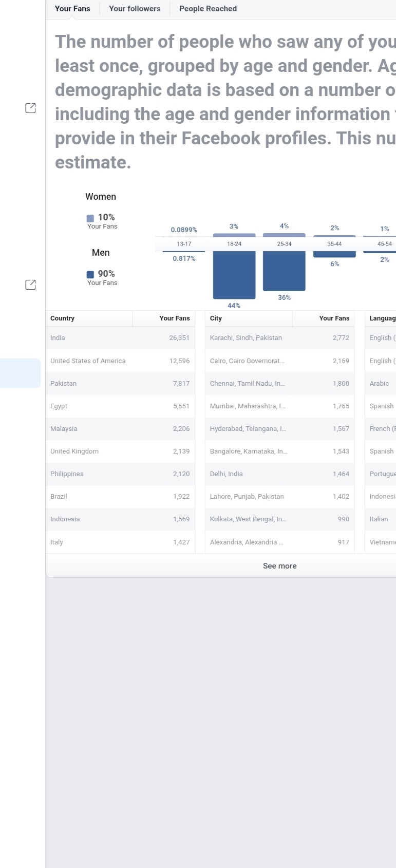The image size is (396, 868).
Task: Expand the list with See more
Action: 279,566
